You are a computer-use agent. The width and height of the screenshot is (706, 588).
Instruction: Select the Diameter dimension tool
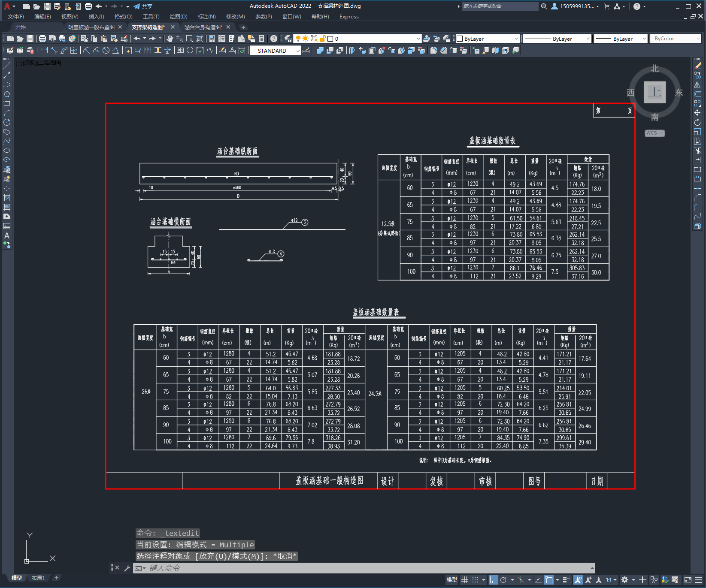(x=106, y=50)
